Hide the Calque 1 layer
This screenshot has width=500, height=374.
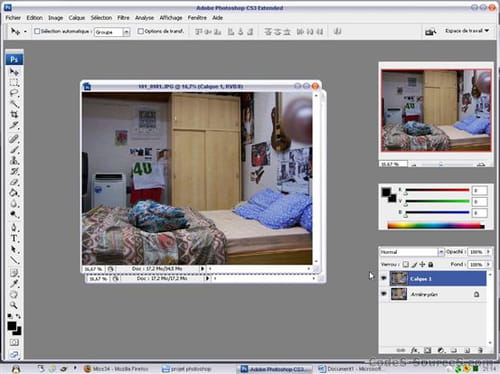[x=384, y=278]
